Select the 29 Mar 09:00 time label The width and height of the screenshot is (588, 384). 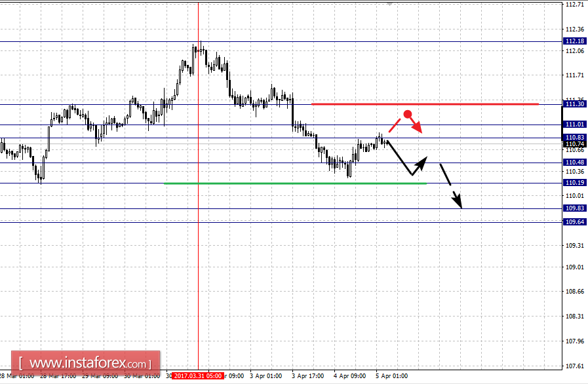tap(100, 375)
